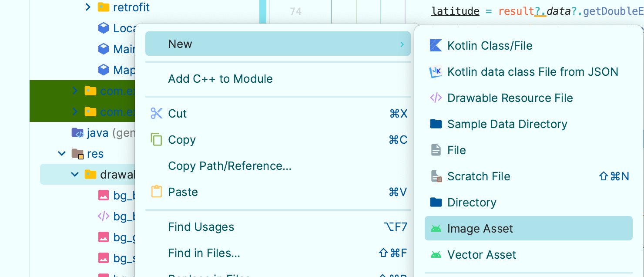
Task: Click the Drawable Resource File icon
Action: (x=436, y=98)
